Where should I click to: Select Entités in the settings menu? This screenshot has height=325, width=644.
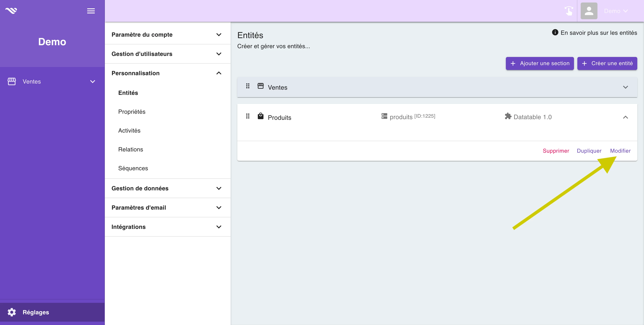click(128, 93)
